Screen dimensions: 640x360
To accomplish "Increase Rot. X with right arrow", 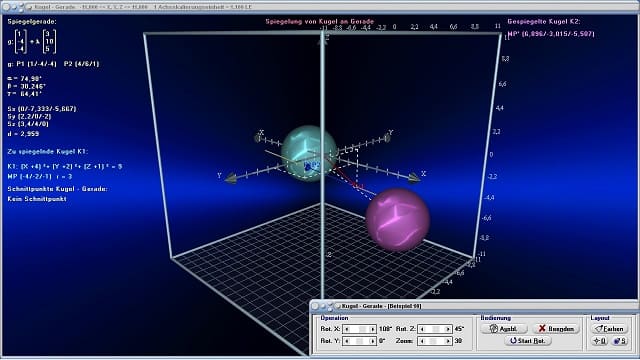I will pos(372,329).
